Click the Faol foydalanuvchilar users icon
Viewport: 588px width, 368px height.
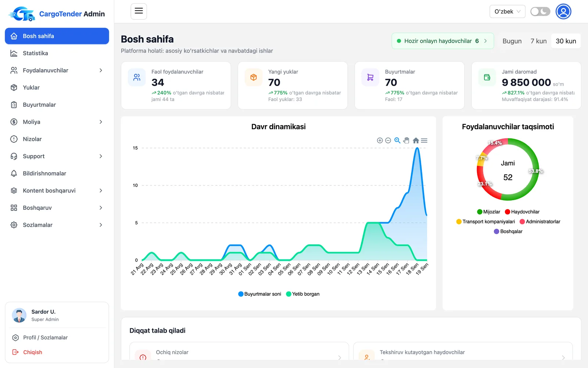(137, 77)
